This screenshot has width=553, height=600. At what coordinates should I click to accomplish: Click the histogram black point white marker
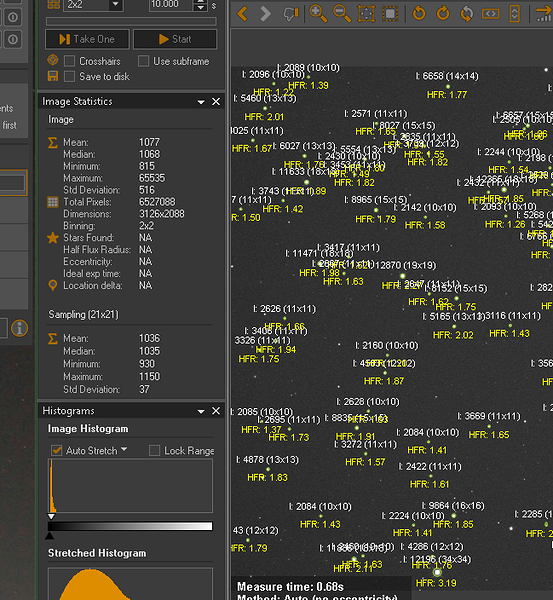[x=51, y=517]
